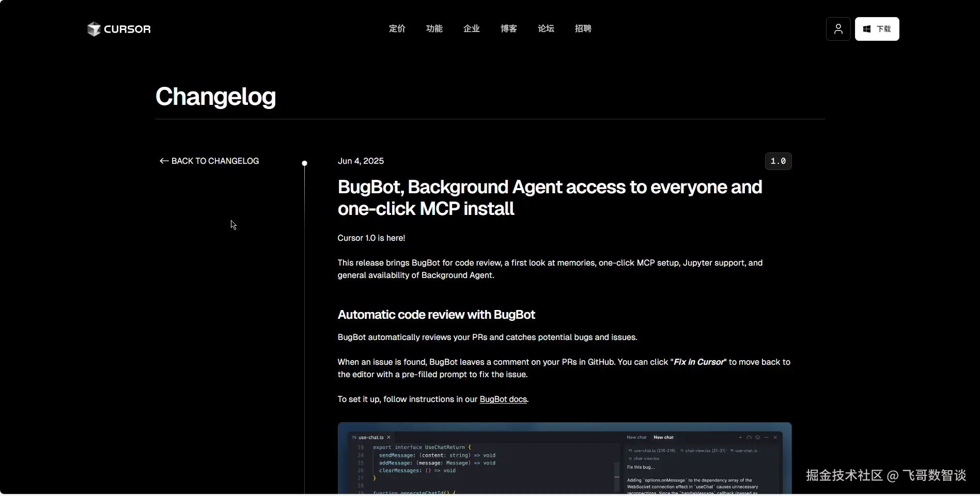This screenshot has width=980, height=496.
Task: Click the use-chat.ts (215-216) context chip
Action: click(x=651, y=451)
